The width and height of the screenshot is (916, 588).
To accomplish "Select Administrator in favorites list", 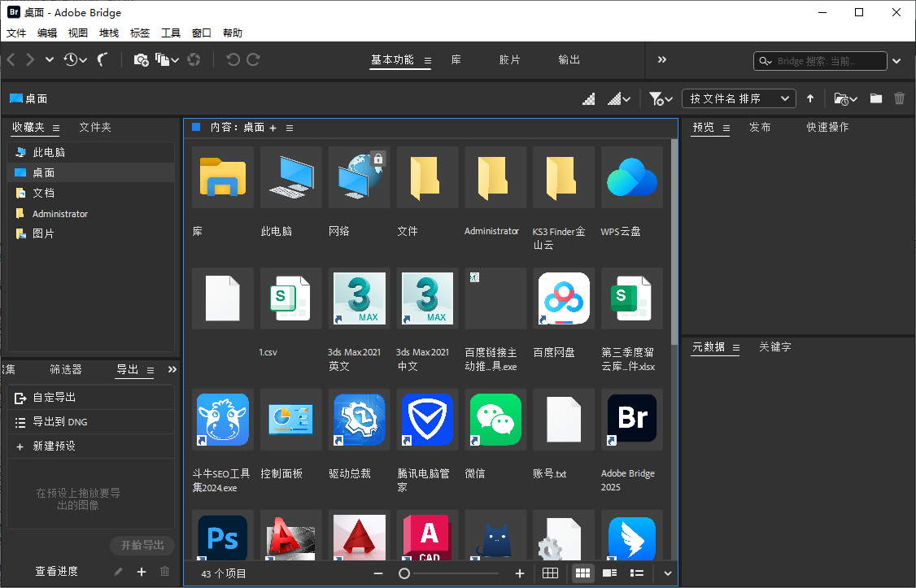I will point(90,214).
